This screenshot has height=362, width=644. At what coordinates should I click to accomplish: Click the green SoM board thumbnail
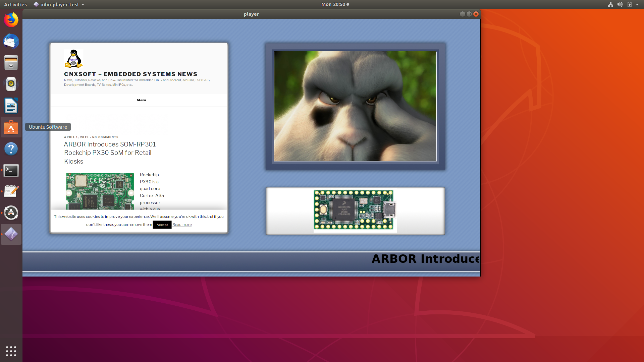[100, 191]
